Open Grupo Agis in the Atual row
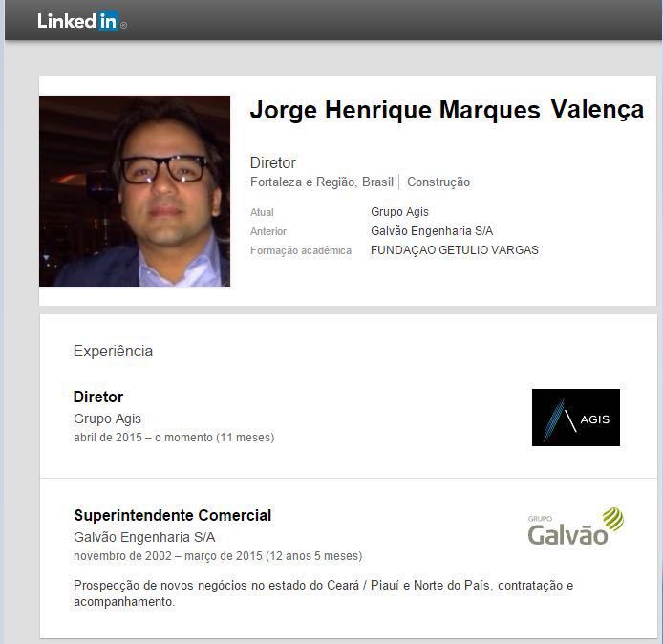Screen dimensions: 663x644 399,212
